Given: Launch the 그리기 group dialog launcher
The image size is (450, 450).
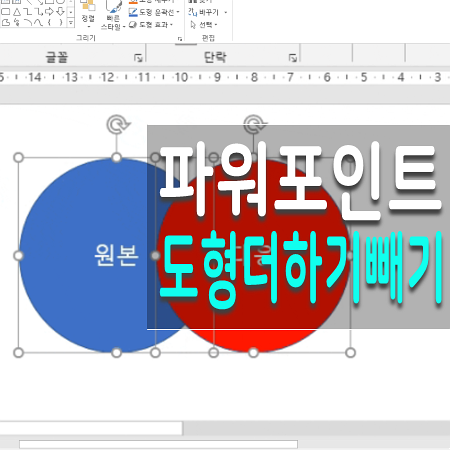Looking at the screenshot, I should pos(180,39).
